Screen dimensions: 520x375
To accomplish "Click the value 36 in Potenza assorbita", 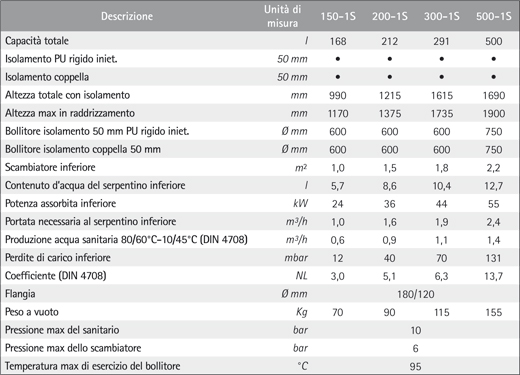I will click(390, 204).
